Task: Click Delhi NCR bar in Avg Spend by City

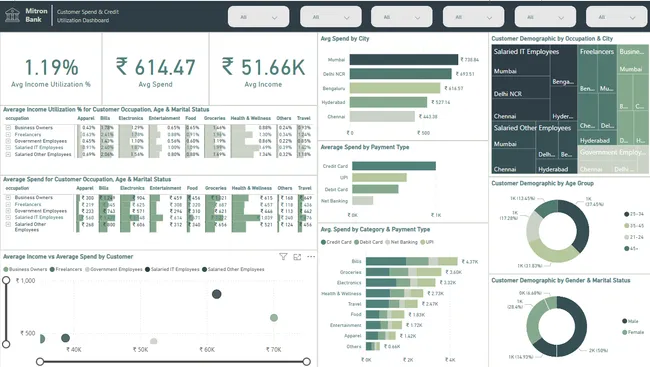Action: (x=400, y=74)
